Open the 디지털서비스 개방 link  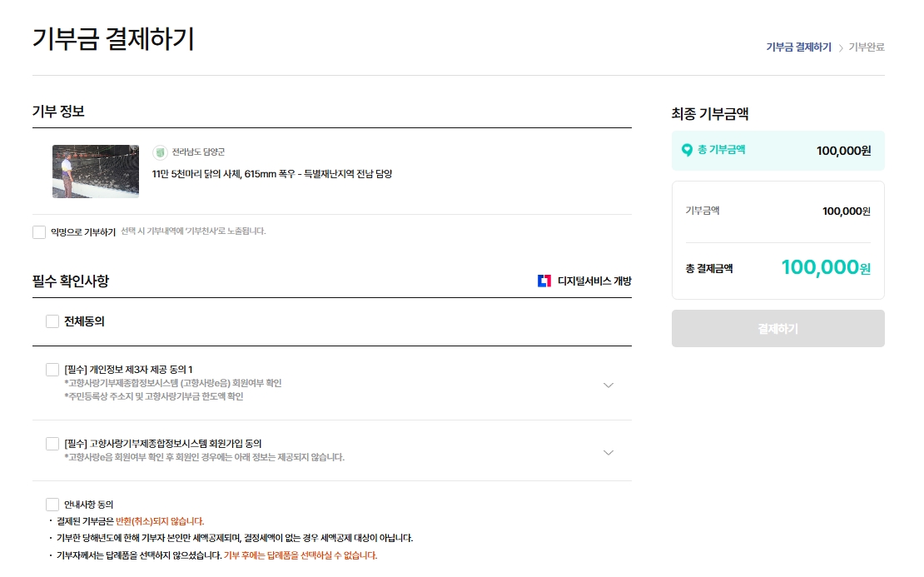(594, 281)
